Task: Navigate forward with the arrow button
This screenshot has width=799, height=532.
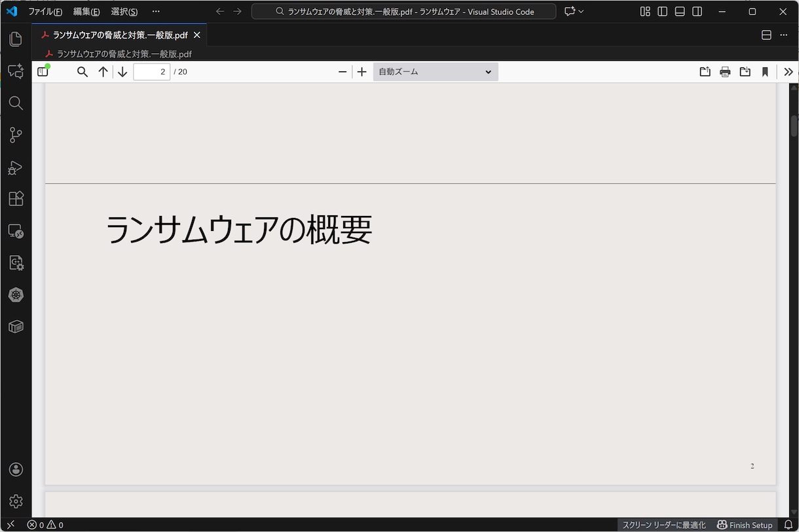Action: (238, 12)
